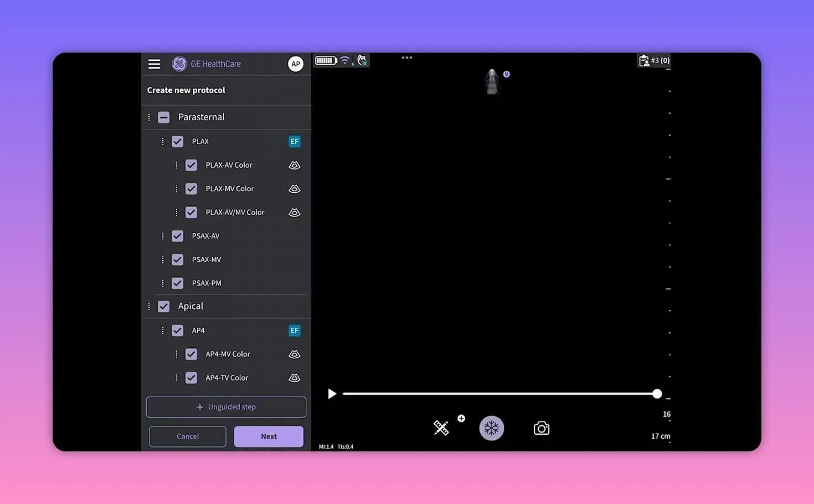
Task: Uncheck the Apical group checkbox
Action: (164, 306)
